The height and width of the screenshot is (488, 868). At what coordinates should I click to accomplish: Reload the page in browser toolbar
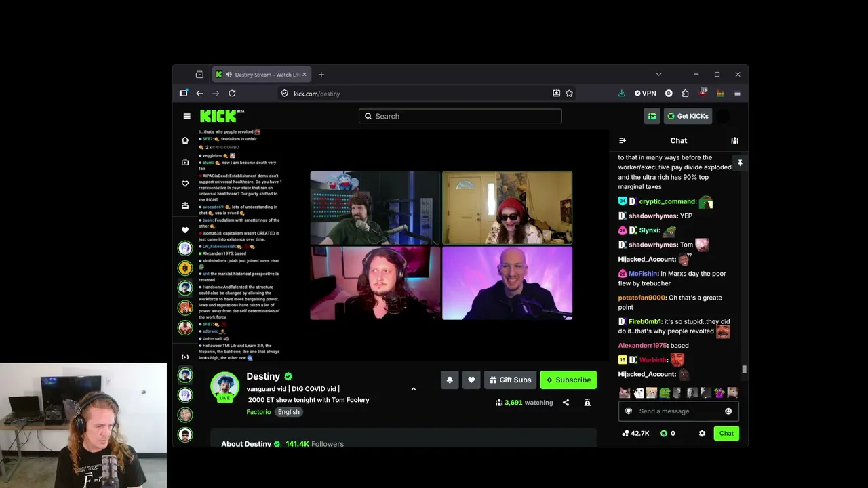pos(232,94)
